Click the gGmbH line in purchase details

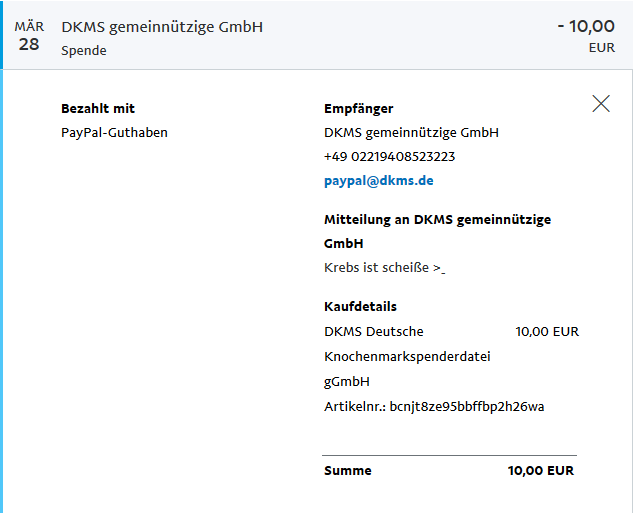(x=347, y=382)
